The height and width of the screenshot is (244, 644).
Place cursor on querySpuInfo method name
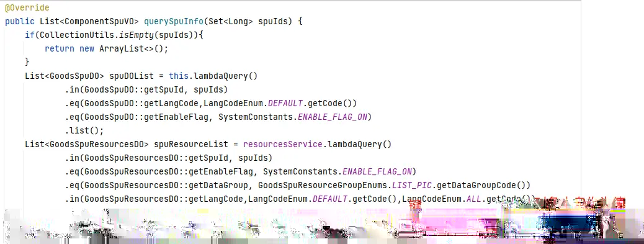point(174,21)
